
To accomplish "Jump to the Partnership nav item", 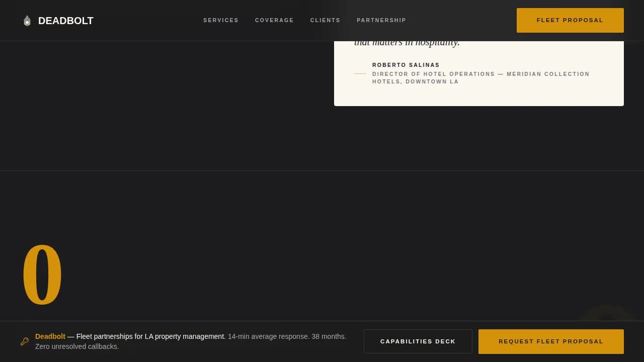I will pyautogui.click(x=381, y=20).
